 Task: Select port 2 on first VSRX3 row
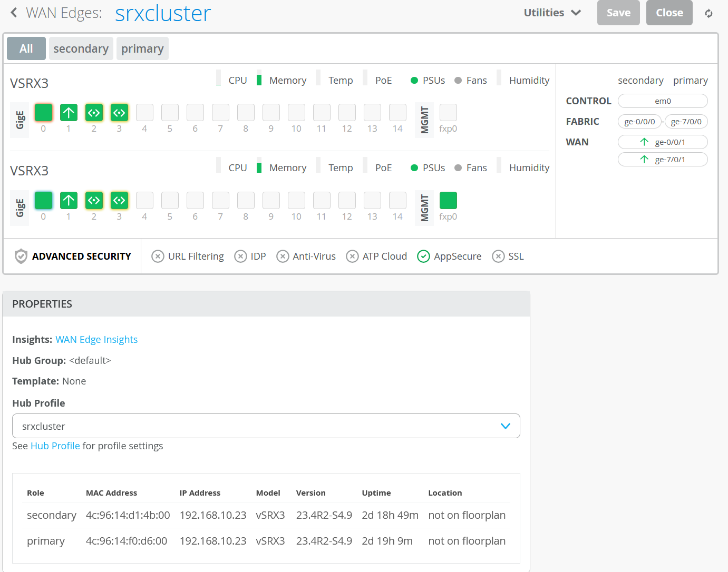coord(94,112)
